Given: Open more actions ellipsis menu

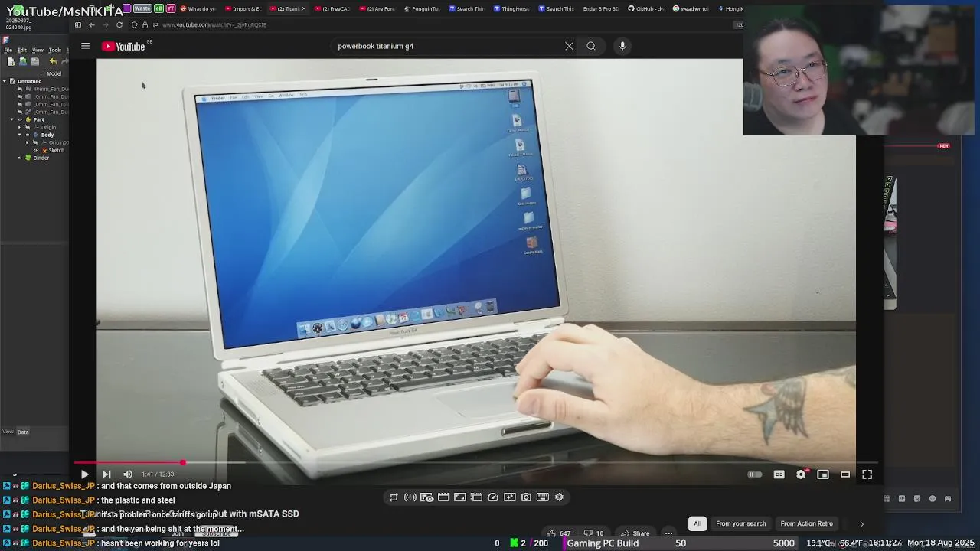Looking at the screenshot, I should (668, 533).
